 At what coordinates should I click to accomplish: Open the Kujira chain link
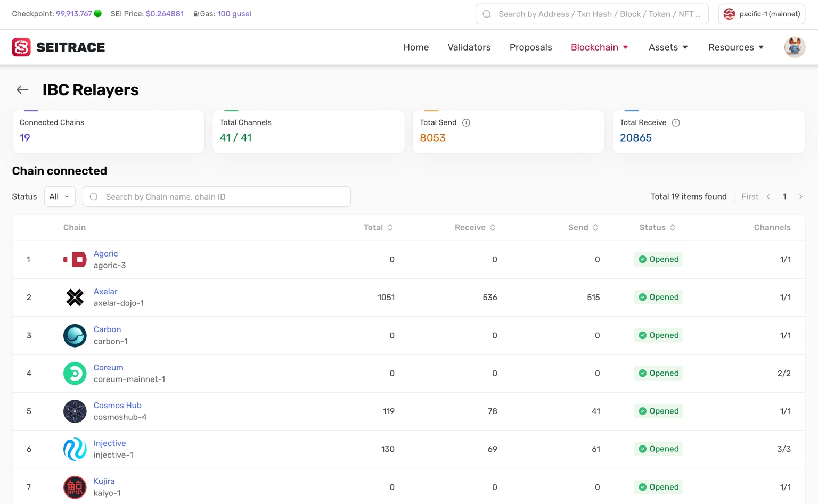pyautogui.click(x=104, y=481)
